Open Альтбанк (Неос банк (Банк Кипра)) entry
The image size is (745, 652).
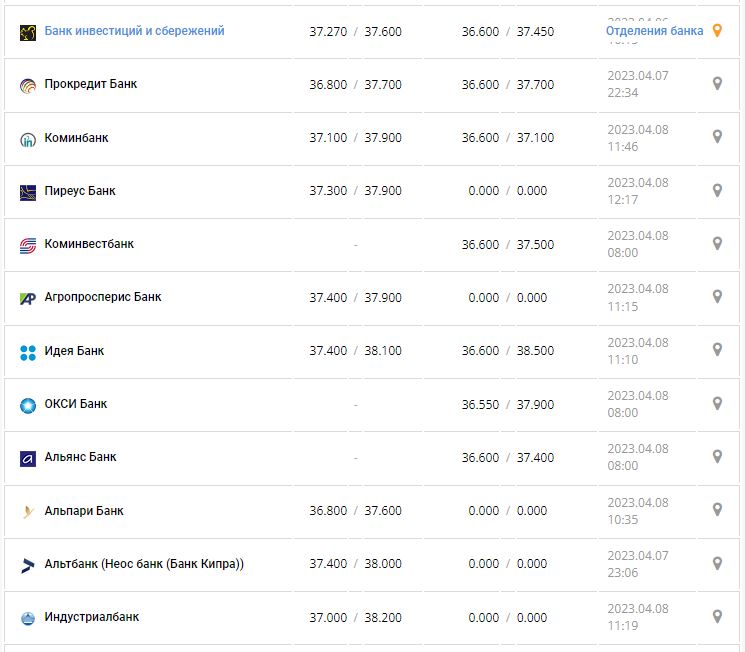pos(144,564)
